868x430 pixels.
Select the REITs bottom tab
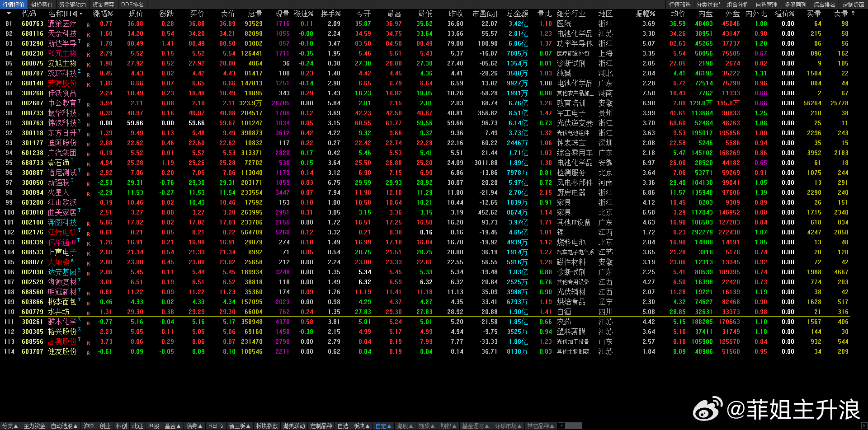(x=216, y=426)
